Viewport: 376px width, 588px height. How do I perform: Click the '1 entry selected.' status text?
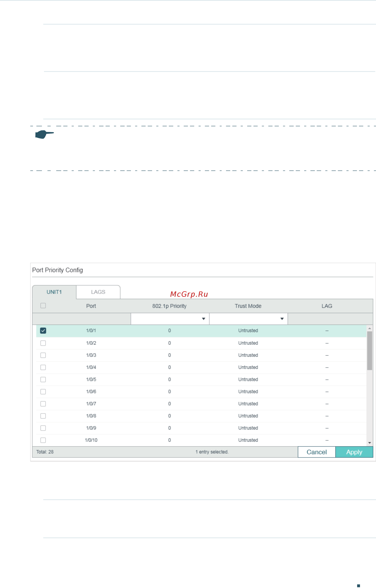point(212,452)
